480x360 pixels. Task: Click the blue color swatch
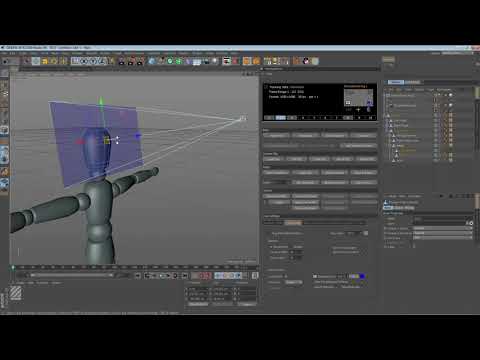[x=362, y=276]
